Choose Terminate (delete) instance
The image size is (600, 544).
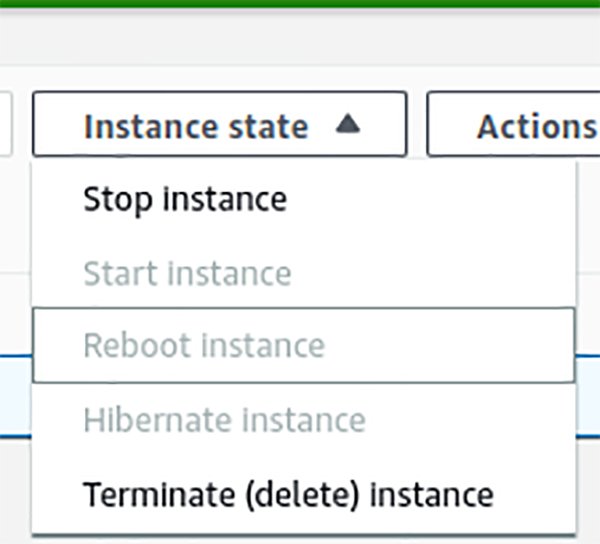[x=288, y=494]
